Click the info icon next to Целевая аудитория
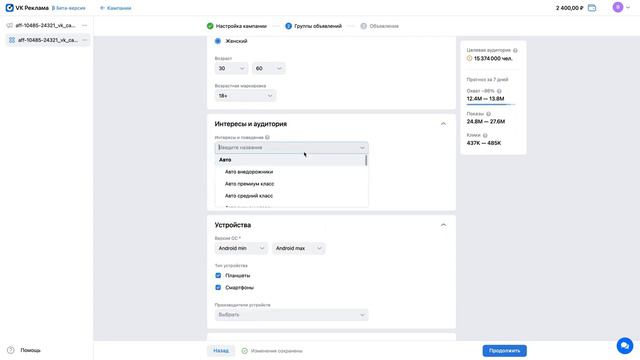640x360 pixels. point(515,50)
